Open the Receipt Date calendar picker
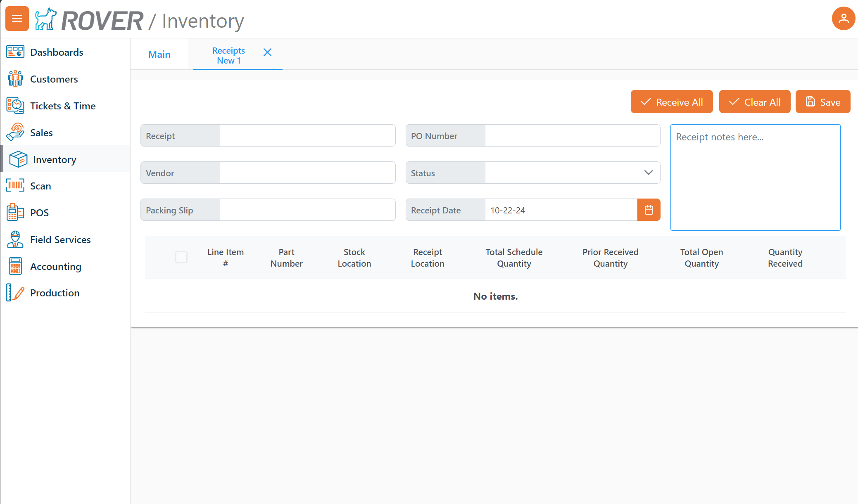This screenshot has width=858, height=504. [x=649, y=210]
